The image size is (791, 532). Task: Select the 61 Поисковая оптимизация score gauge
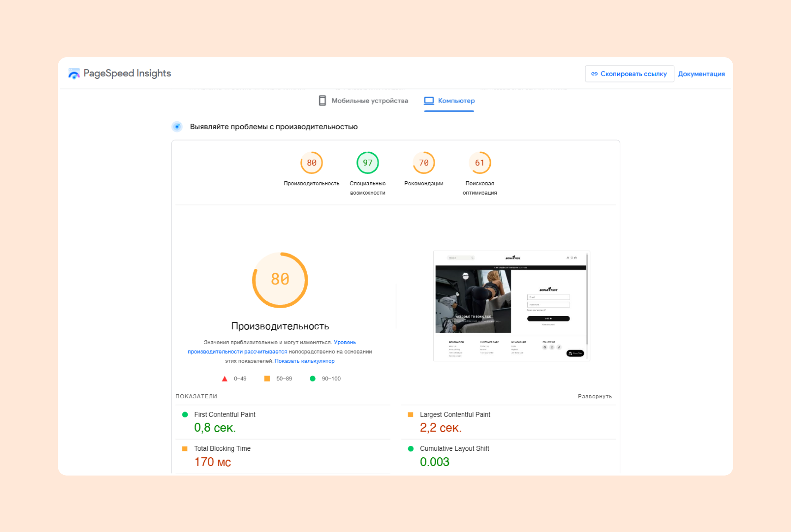(x=480, y=163)
